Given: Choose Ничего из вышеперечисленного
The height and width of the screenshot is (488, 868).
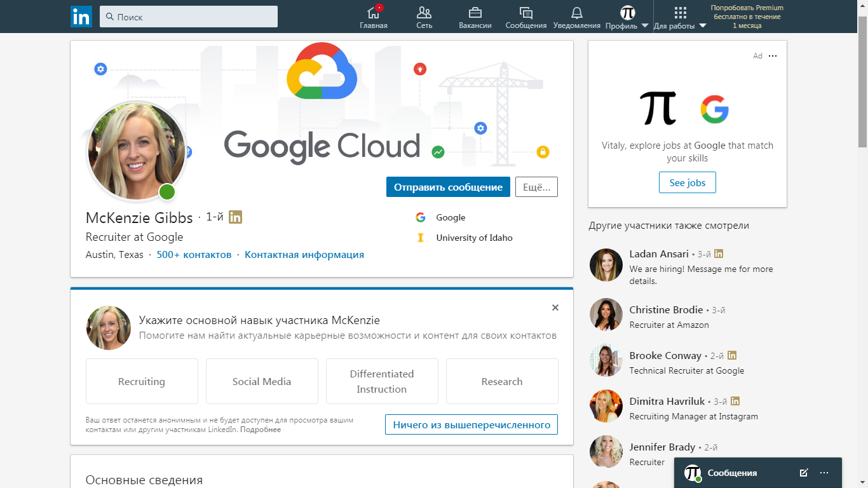Looking at the screenshot, I should pos(471,424).
